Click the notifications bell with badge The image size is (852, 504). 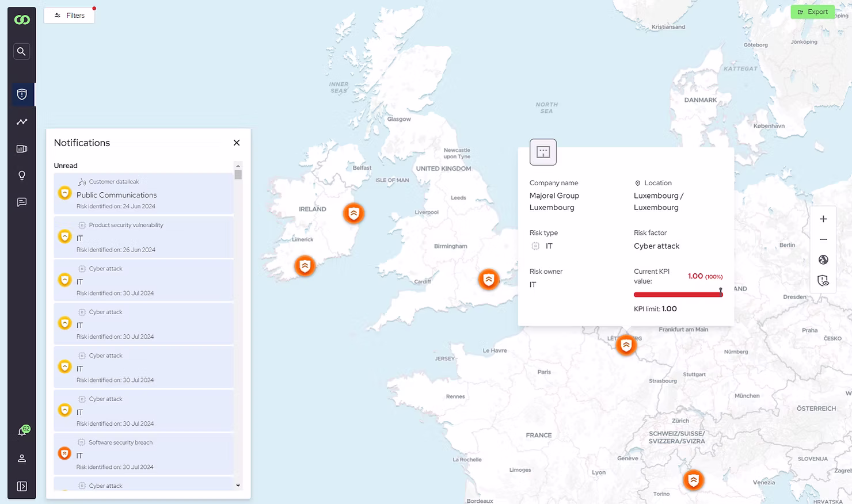pos(22,432)
